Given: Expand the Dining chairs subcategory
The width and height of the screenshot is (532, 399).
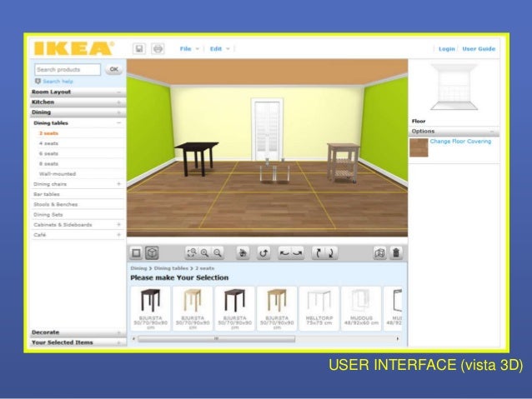Looking at the screenshot, I should (118, 184).
